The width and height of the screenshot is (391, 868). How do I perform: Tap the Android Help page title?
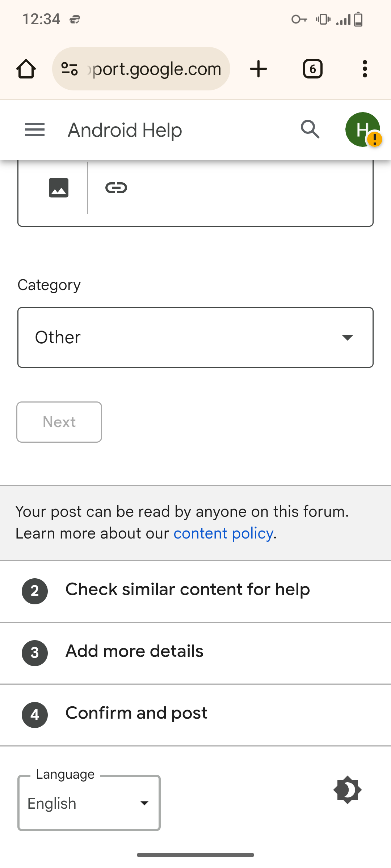click(125, 130)
